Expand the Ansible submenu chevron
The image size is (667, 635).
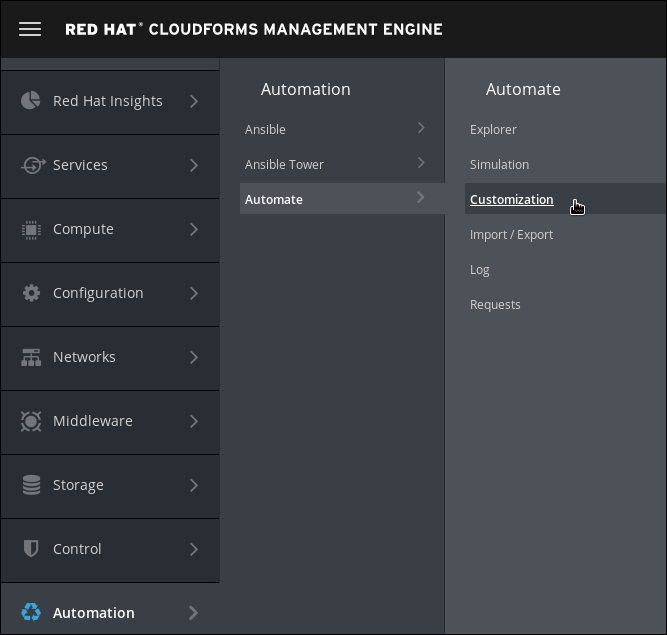tap(421, 128)
